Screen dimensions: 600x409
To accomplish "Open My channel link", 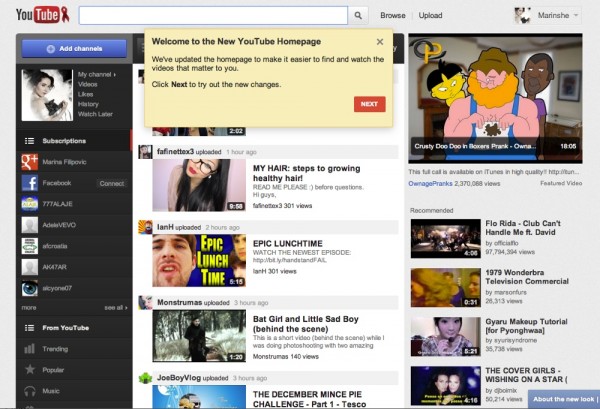I will click(x=96, y=74).
